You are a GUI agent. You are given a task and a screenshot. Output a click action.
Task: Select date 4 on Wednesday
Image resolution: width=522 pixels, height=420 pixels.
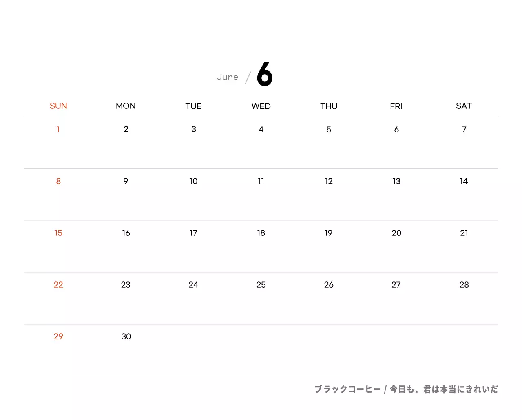(x=261, y=130)
